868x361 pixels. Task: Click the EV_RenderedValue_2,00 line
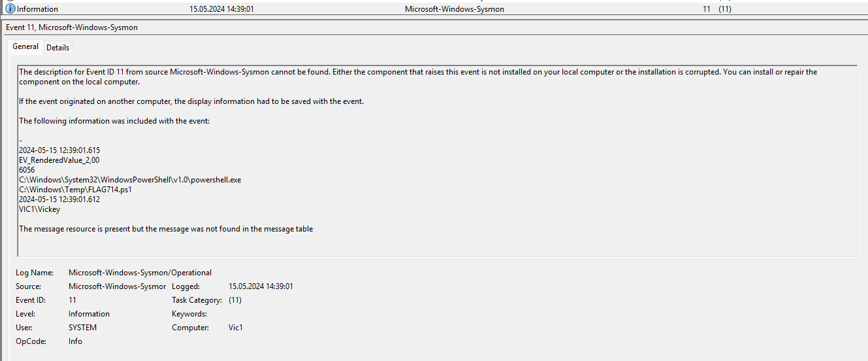[x=59, y=160]
